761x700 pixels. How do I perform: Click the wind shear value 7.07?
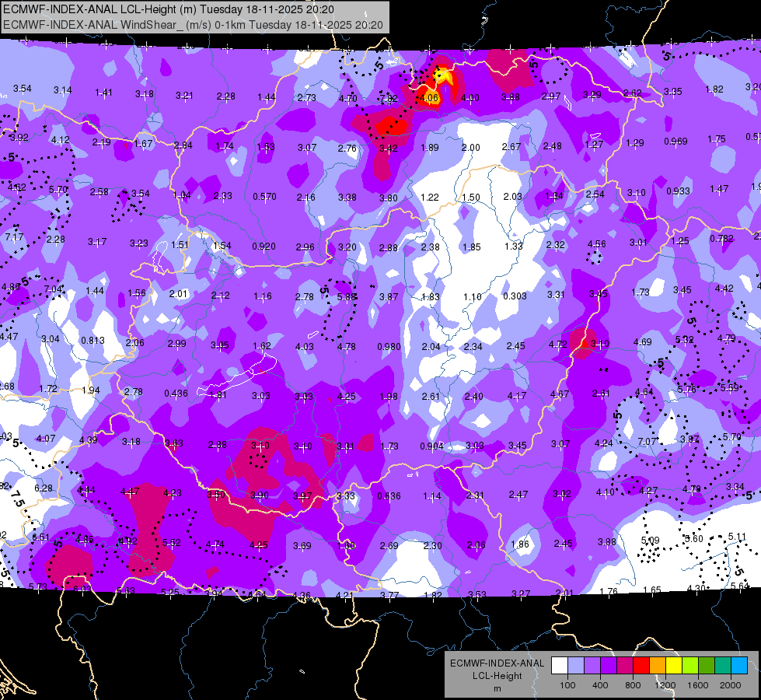coord(647,442)
